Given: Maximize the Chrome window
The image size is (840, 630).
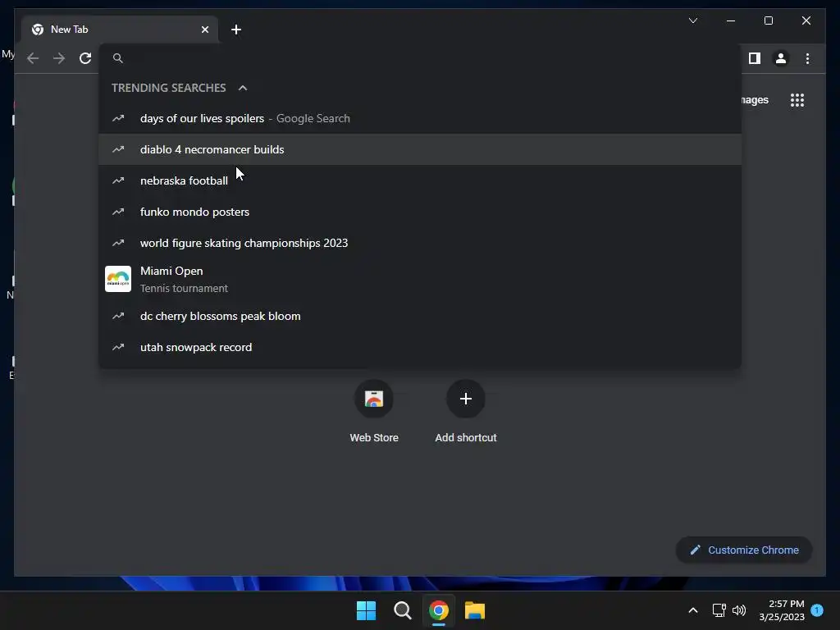Looking at the screenshot, I should (x=768, y=21).
